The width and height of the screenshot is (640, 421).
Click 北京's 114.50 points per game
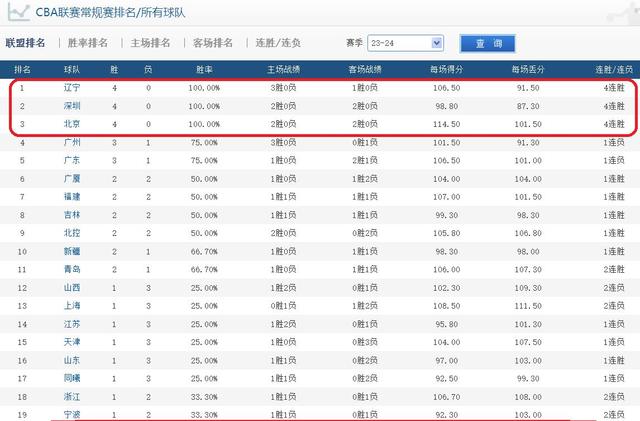coord(447,124)
